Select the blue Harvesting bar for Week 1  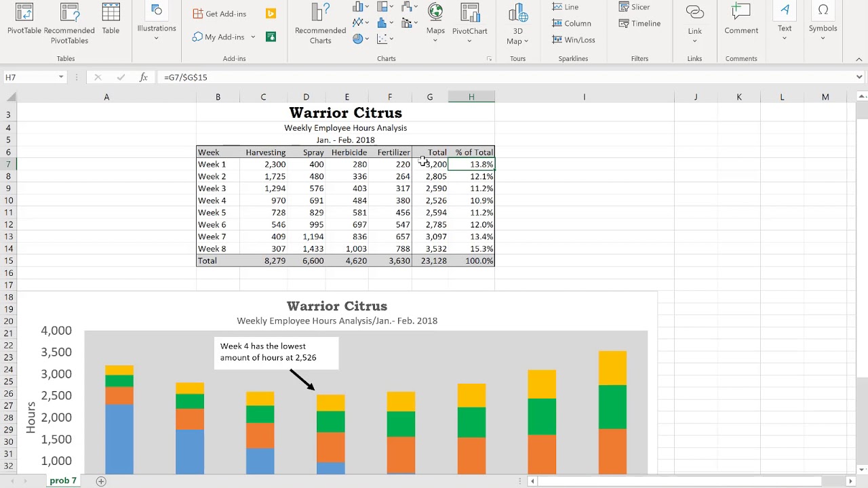point(119,439)
